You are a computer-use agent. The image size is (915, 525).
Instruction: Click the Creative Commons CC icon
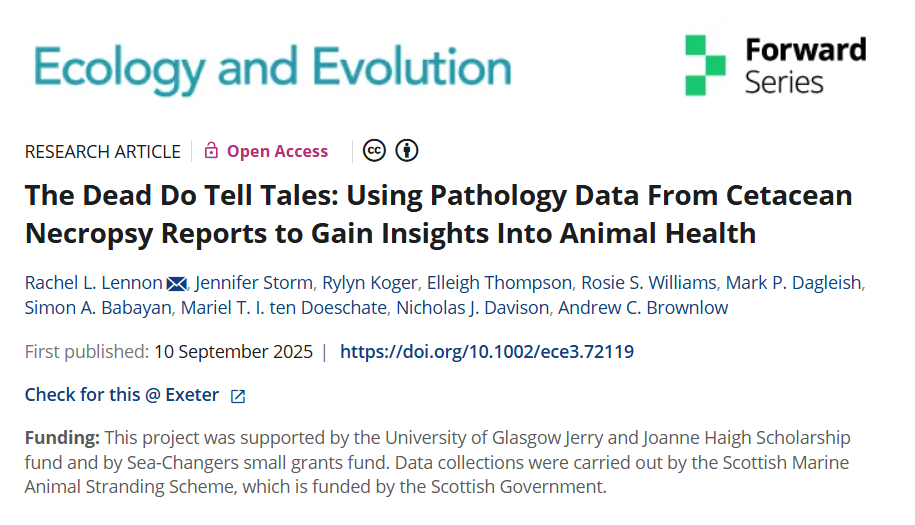(x=374, y=151)
